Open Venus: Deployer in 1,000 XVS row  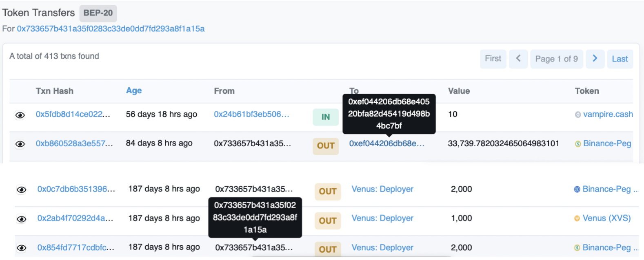[382, 218]
